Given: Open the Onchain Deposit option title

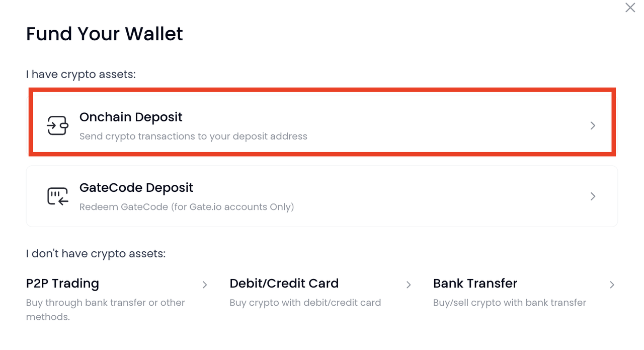Looking at the screenshot, I should pos(131,117).
